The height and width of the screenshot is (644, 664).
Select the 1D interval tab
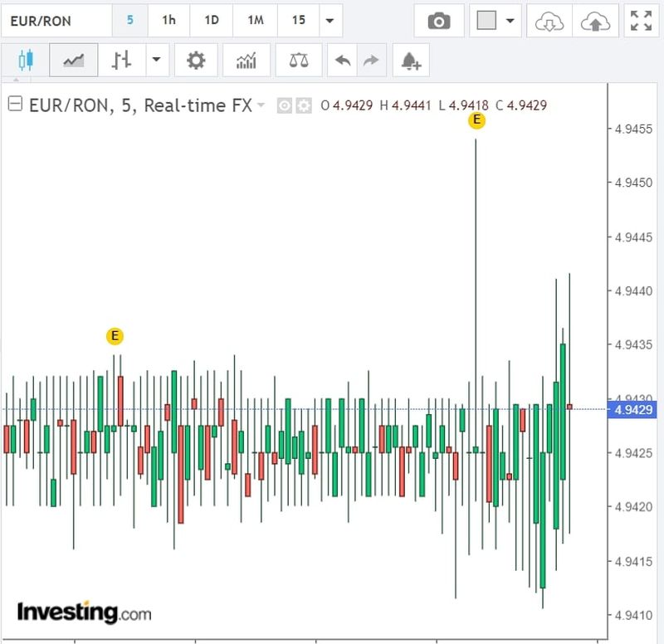pyautogui.click(x=212, y=21)
